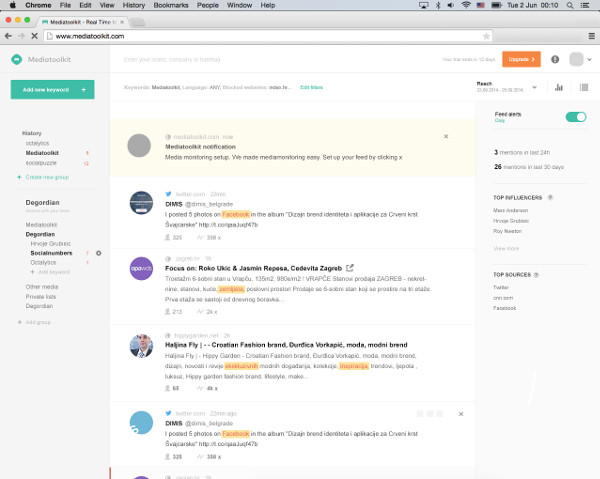The height and width of the screenshot is (479, 600).
Task: Open the Chrome History menu
Action: tap(134, 5)
